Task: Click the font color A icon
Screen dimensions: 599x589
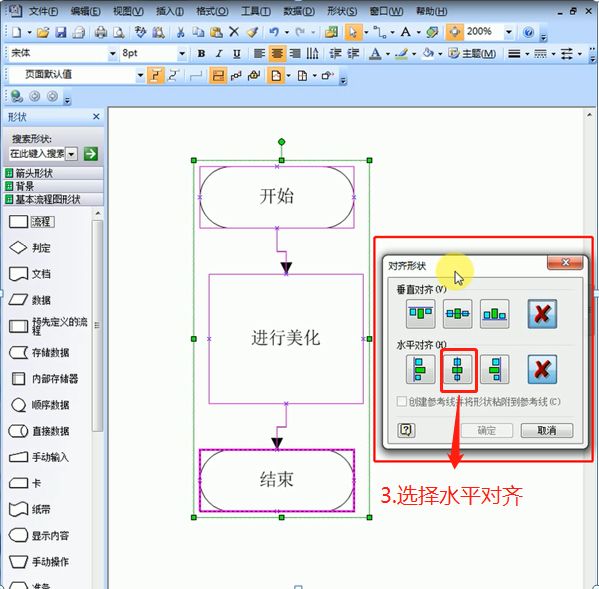Action: (x=376, y=54)
